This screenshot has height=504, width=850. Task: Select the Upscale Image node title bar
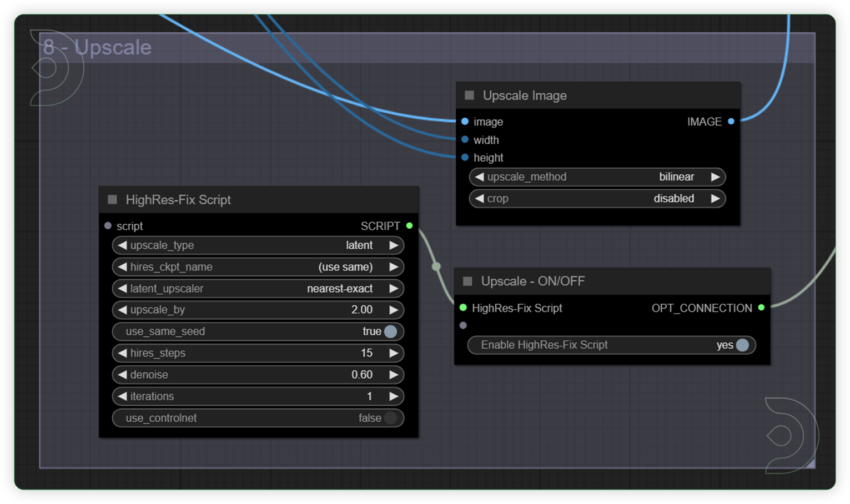click(x=598, y=95)
